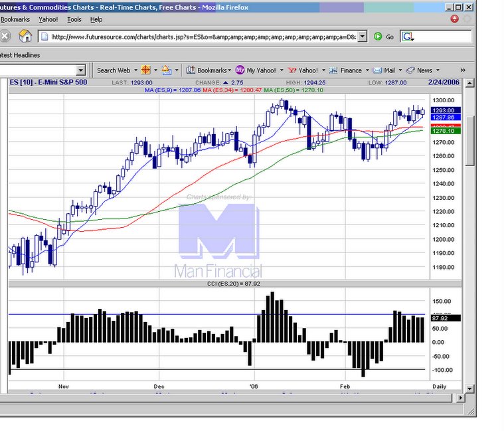Image resolution: width=504 pixels, height=431 pixels.
Task: Click the '06 axis label
Action: point(254,387)
